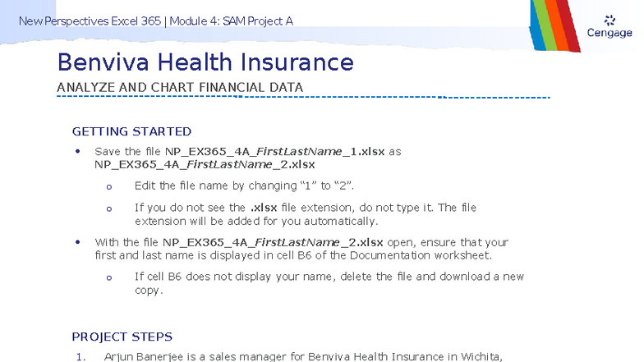644x362 pixels.
Task: Click the sub-bullet before "If cell B6 does not"
Action: pyautogui.click(x=108, y=277)
